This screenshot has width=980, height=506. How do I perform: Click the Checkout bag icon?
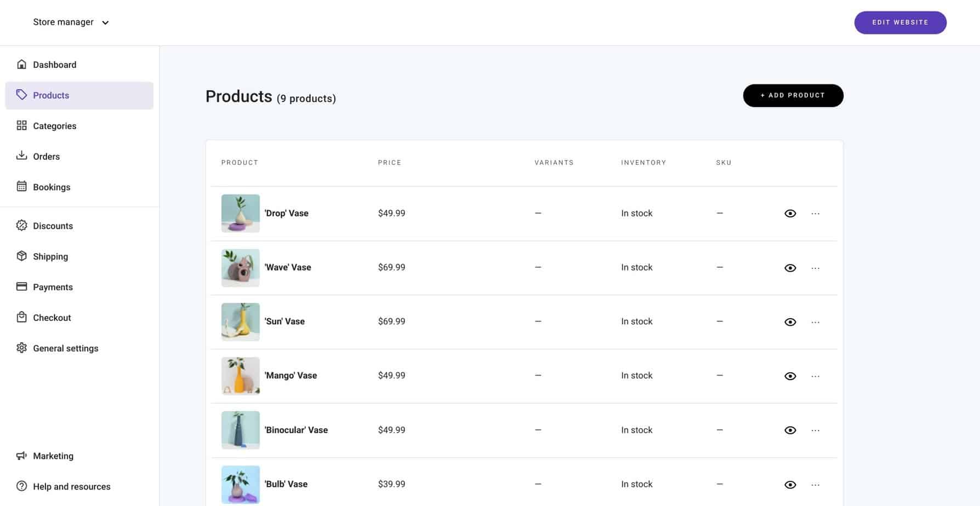[x=21, y=318]
